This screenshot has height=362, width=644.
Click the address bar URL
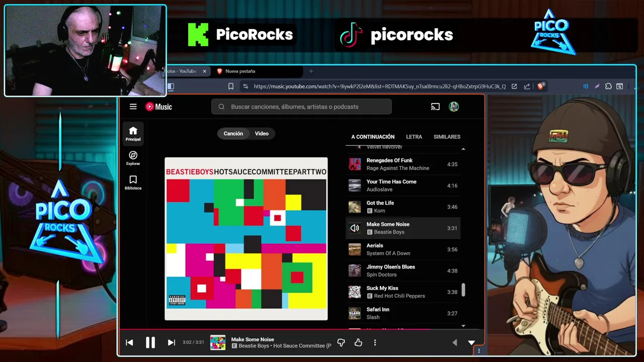coord(379,86)
